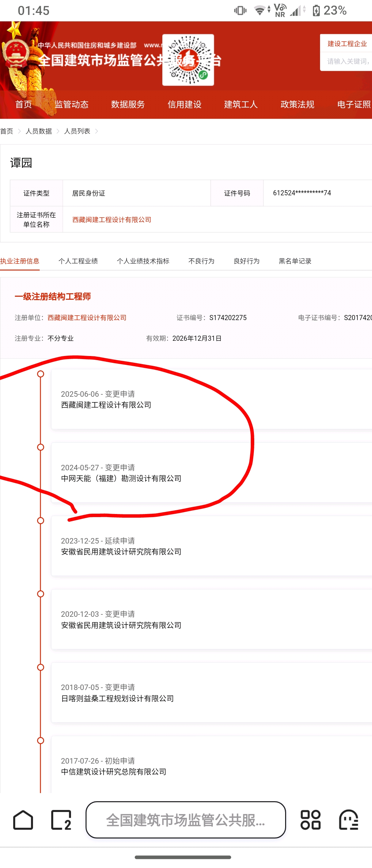Select the 一级注册结构工程师 heading
Screen dimensions: 372x868
[53, 297]
